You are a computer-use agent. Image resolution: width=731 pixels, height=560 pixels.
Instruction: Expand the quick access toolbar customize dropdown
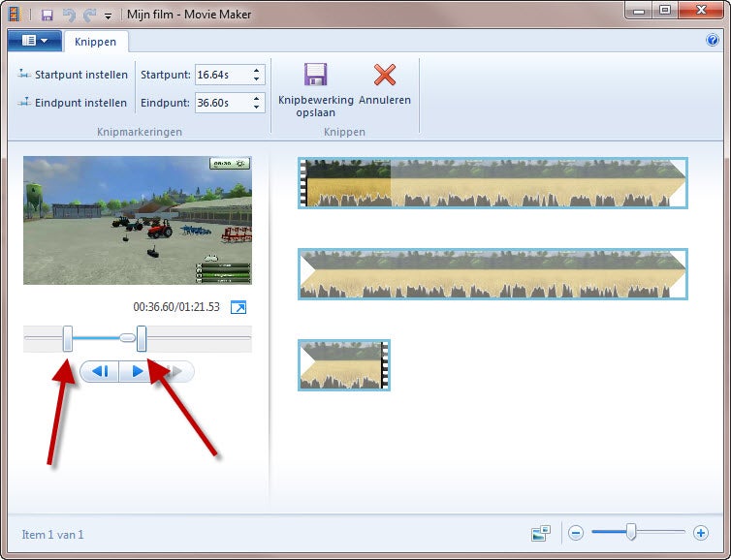[x=108, y=16]
